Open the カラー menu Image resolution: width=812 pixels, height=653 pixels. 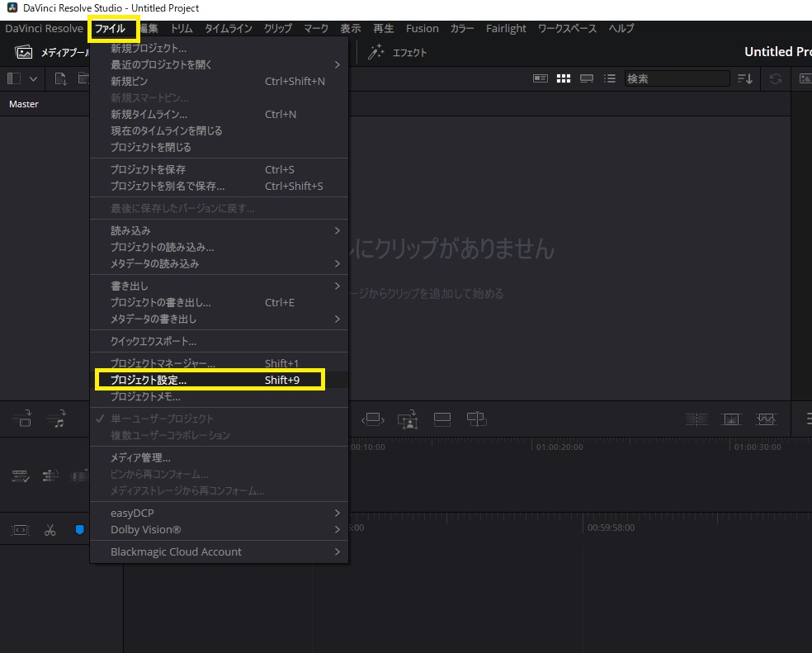[x=462, y=29]
